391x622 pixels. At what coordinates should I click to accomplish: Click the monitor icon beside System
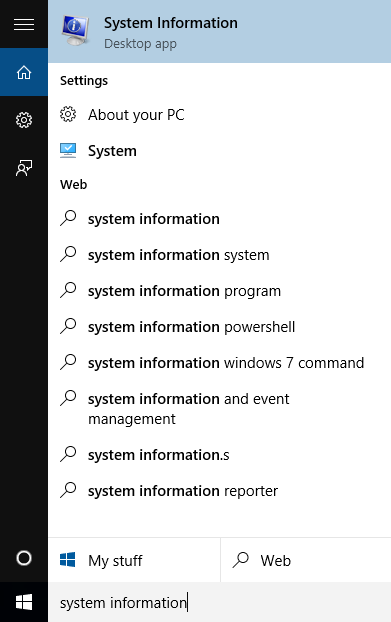coord(68,151)
